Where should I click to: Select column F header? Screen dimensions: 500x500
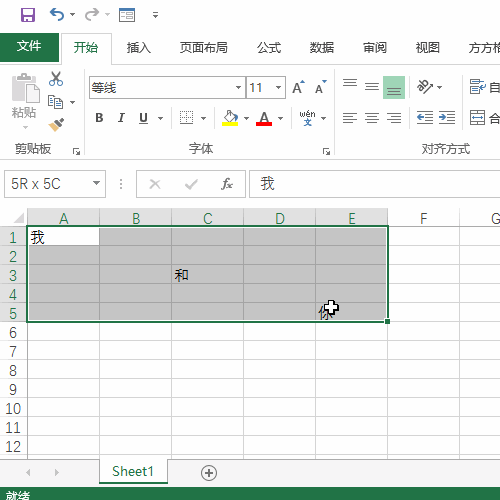tap(424, 218)
